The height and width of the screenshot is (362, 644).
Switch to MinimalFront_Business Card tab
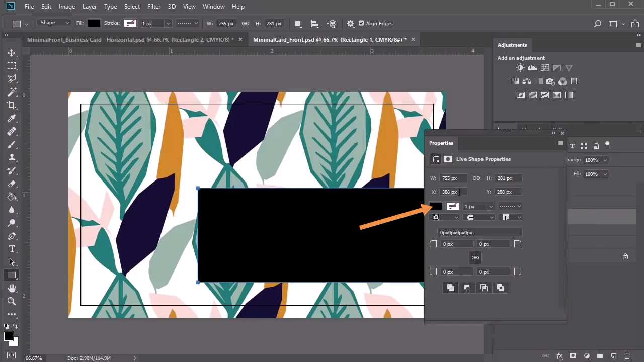(x=130, y=39)
